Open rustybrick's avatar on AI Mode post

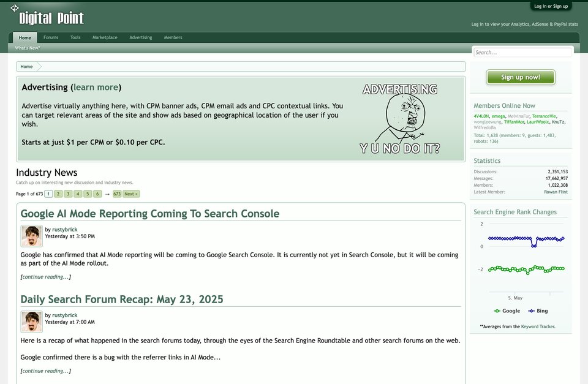click(31, 236)
